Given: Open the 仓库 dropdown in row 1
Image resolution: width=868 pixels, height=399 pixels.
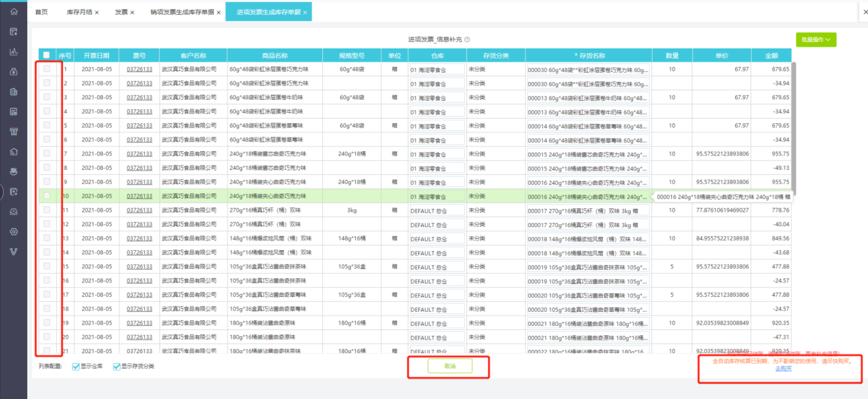Looking at the screenshot, I should coord(436,69).
